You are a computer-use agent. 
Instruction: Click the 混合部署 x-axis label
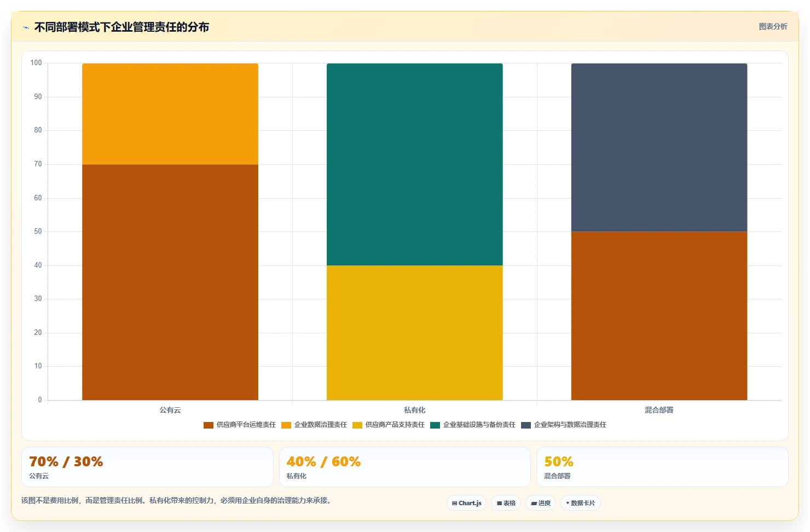659,410
